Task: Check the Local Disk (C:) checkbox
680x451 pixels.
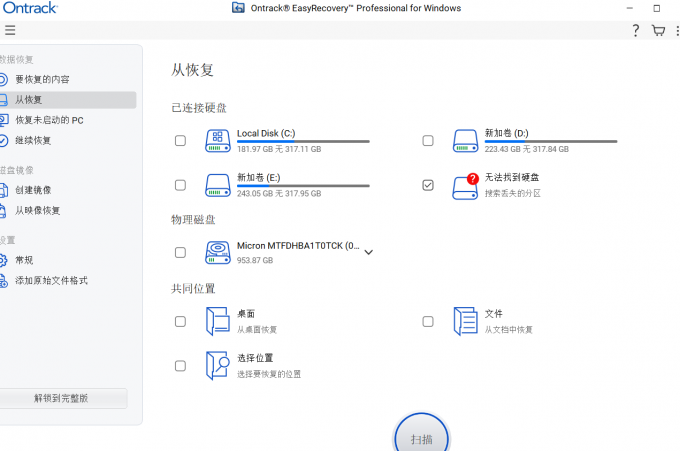Action: pyautogui.click(x=180, y=141)
